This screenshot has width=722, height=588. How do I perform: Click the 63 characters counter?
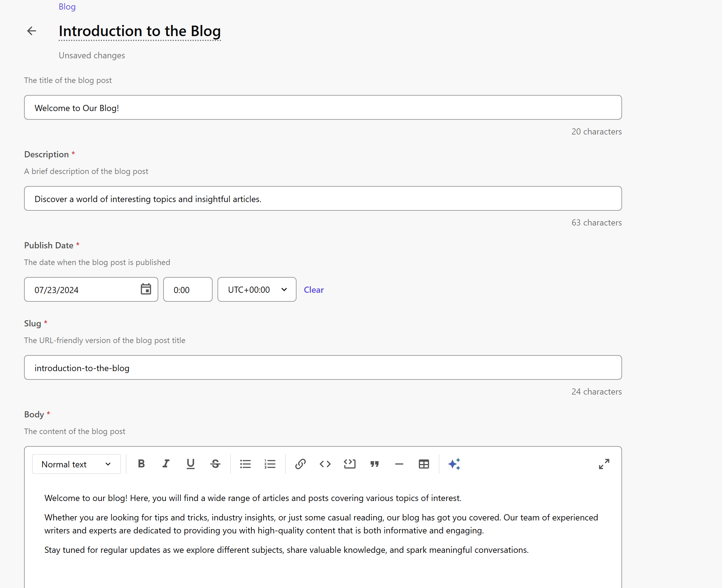596,222
